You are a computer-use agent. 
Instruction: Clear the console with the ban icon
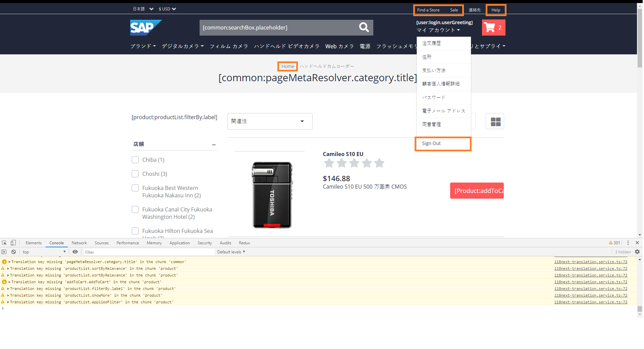coord(13,252)
